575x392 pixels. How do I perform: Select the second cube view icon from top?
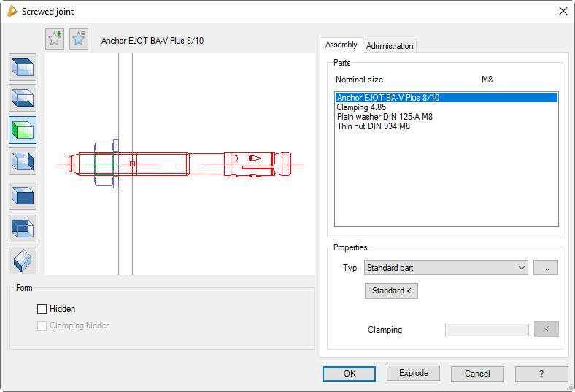click(x=23, y=98)
